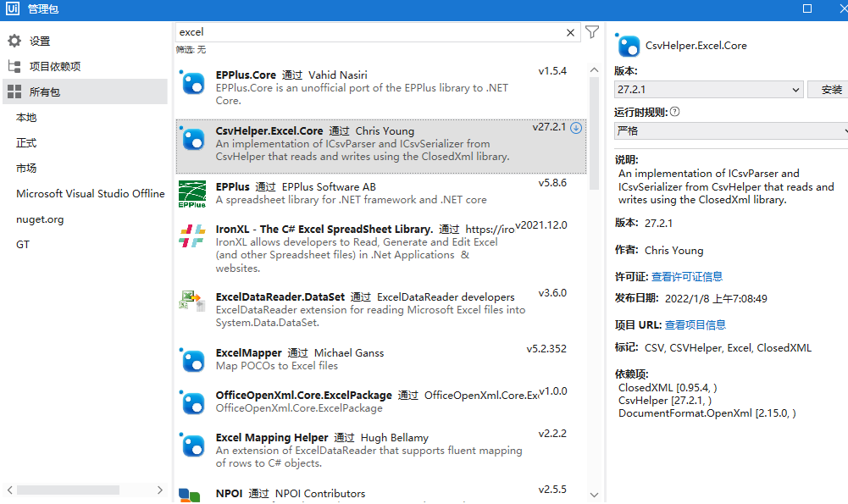848x504 pixels.
Task: Select the 本地 package source
Action: coord(26,118)
